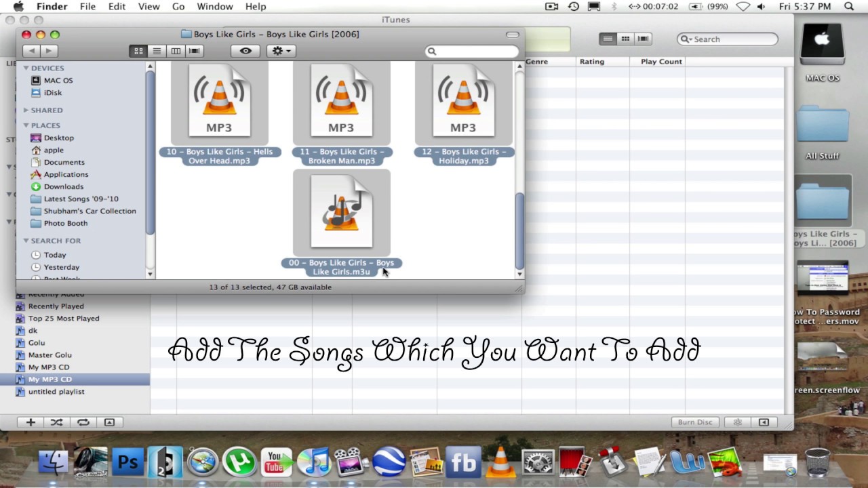The image size is (868, 488).
Task: Open iMovie from the Dock
Action: (351, 463)
